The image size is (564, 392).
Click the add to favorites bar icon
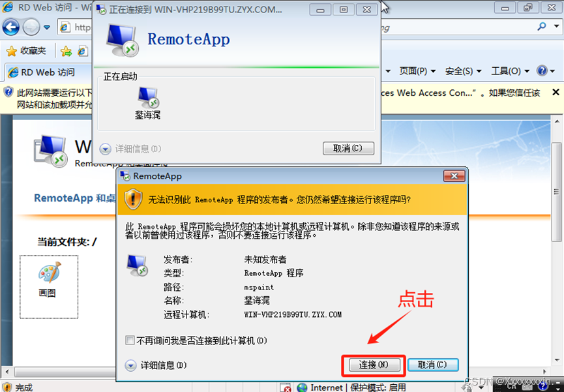pos(67,52)
